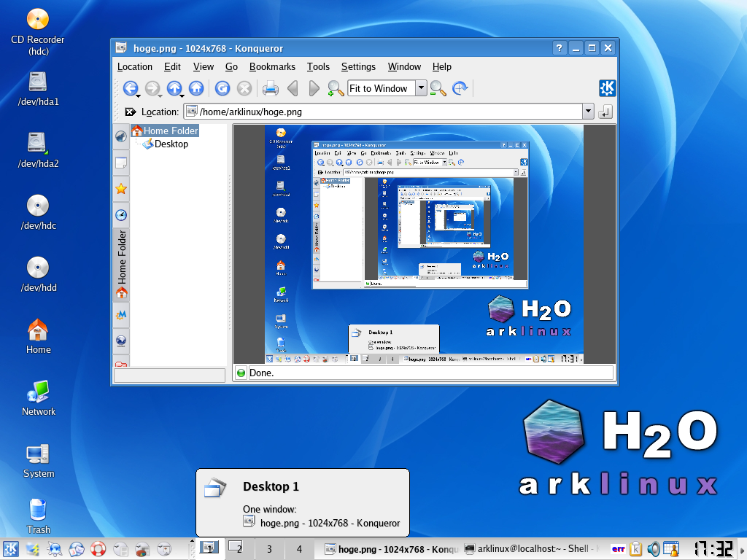Print the image with the printer icon
The width and height of the screenshot is (747, 560).
(x=270, y=88)
